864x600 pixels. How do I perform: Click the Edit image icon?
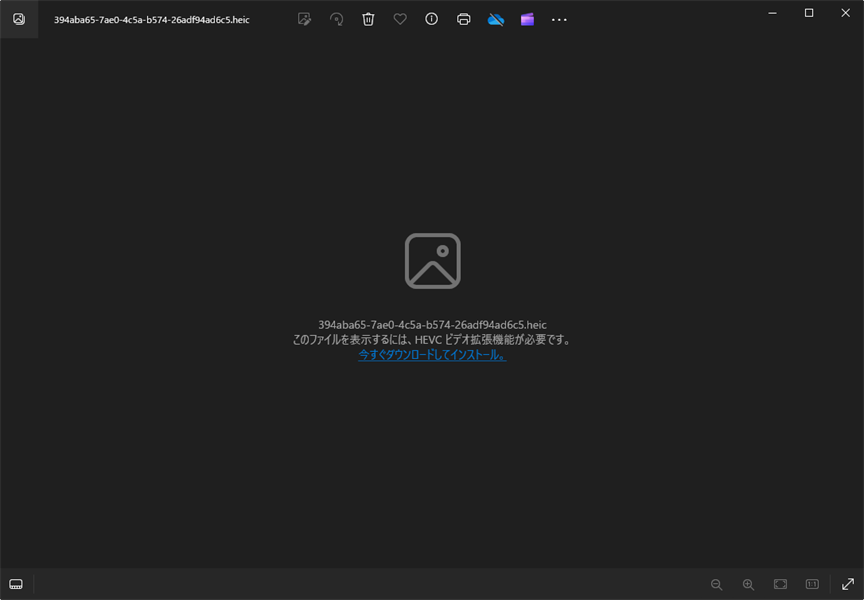click(x=304, y=19)
